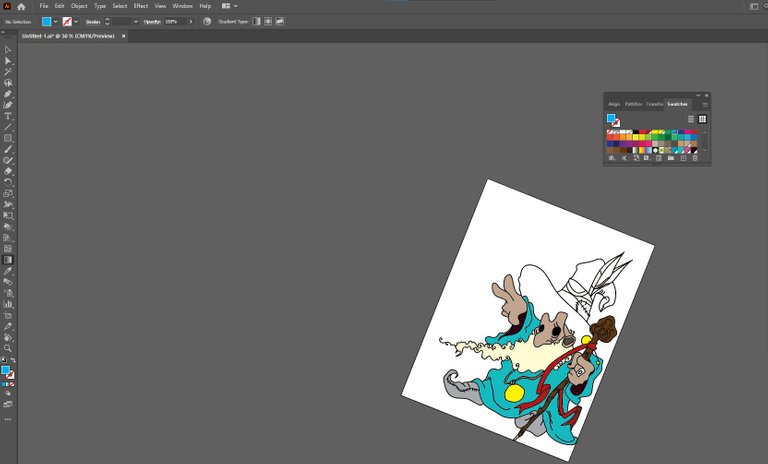Viewport: 768px width, 464px height.
Task: Switch swatches to list view
Action: tap(691, 119)
